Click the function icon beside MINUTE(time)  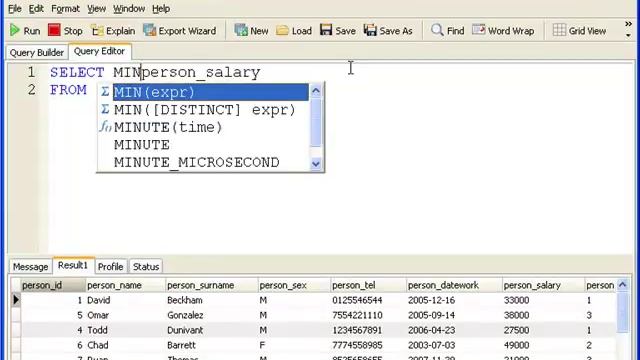105,127
